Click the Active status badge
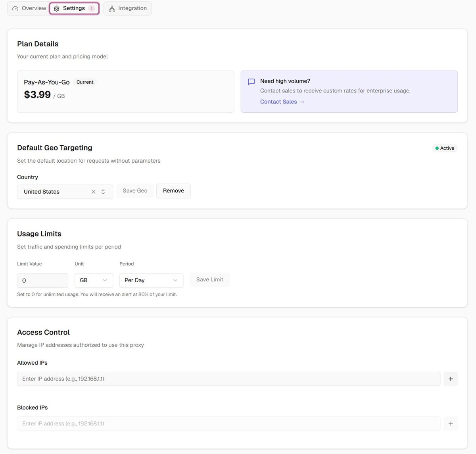The image size is (476, 454). (445, 148)
